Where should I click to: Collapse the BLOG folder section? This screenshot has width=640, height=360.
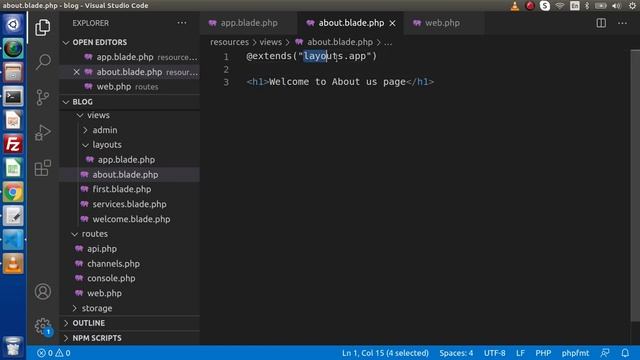pos(130,102)
